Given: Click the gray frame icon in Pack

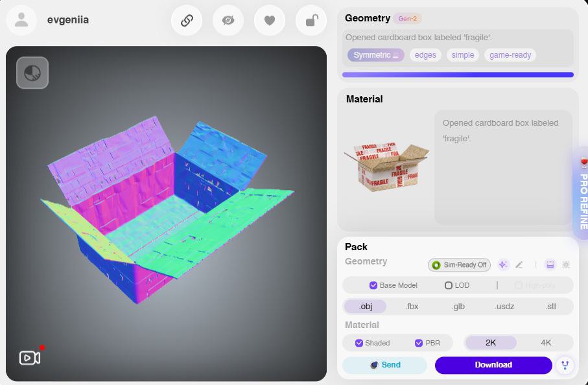Looking at the screenshot, I should coord(566,264).
